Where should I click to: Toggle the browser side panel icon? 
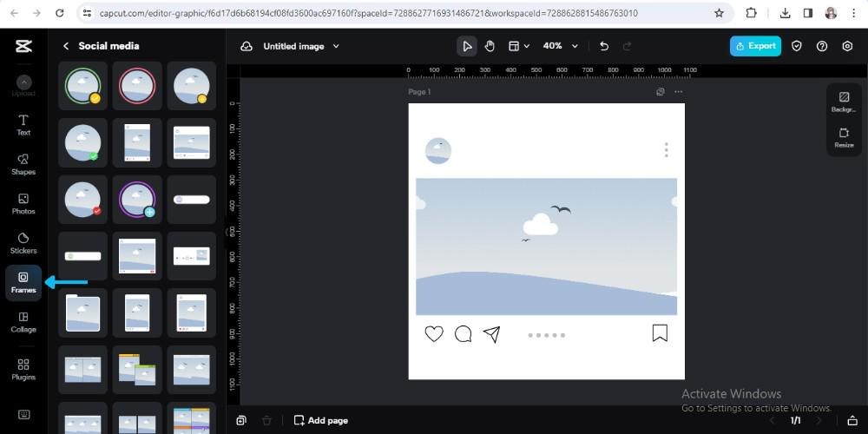tap(807, 13)
